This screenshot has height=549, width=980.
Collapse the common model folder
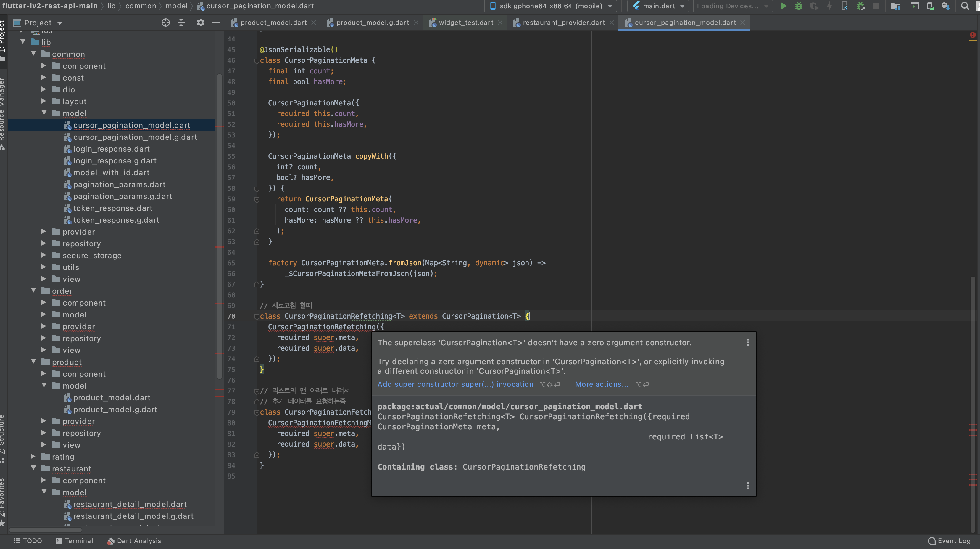44,113
